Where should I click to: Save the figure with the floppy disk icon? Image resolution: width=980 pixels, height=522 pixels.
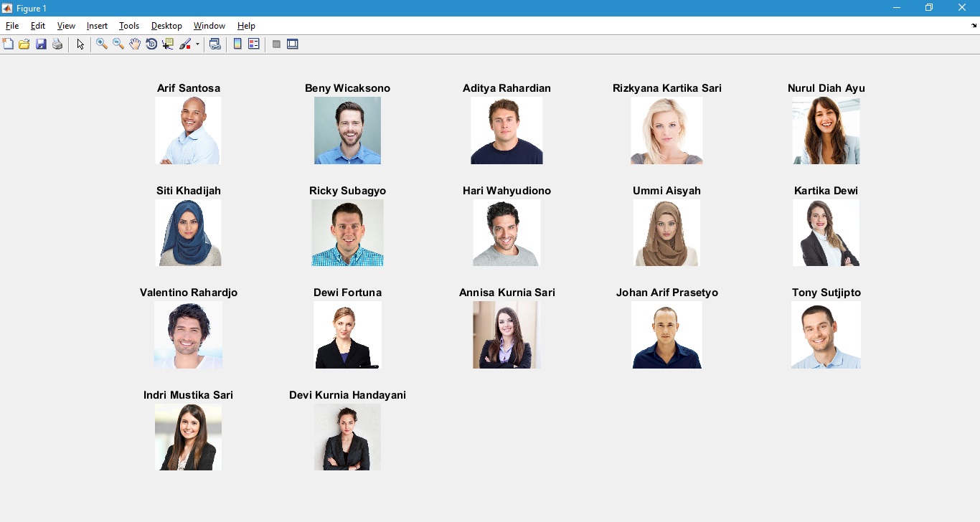tap(41, 44)
